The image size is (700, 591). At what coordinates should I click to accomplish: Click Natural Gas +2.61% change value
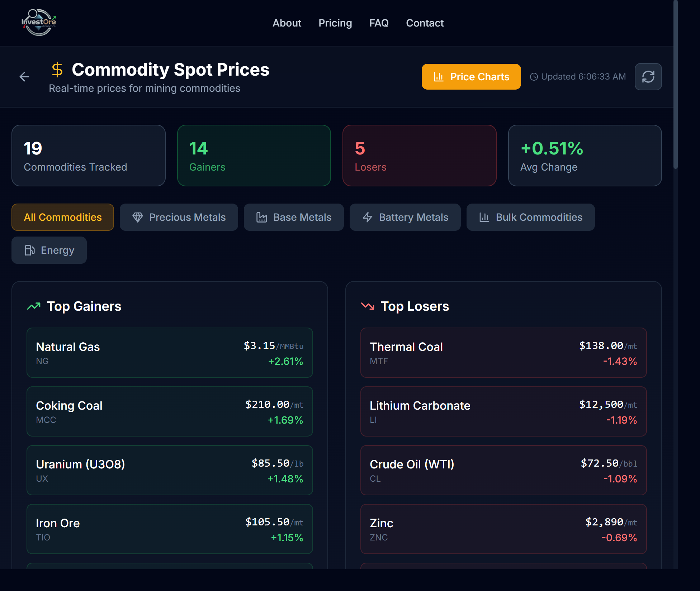pyautogui.click(x=286, y=361)
